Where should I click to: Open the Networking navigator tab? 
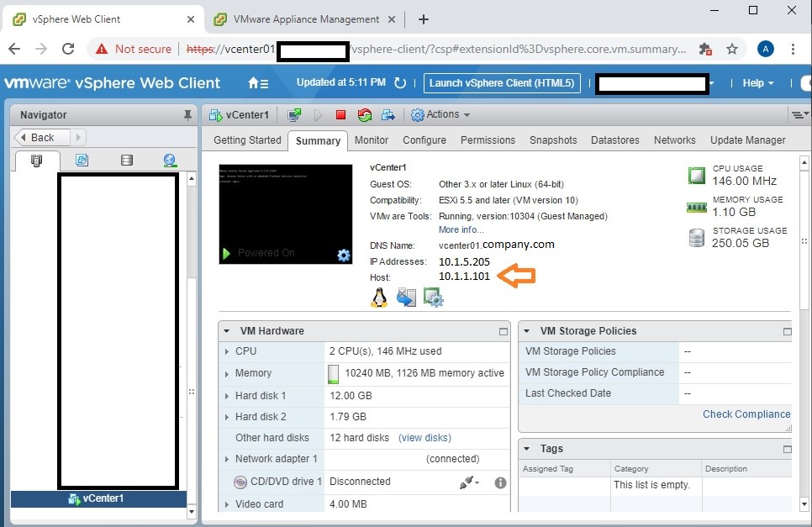170,161
